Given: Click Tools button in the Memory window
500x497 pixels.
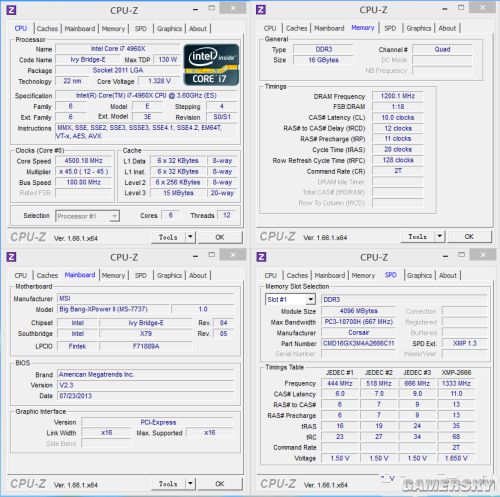Looking at the screenshot, I should (418, 237).
